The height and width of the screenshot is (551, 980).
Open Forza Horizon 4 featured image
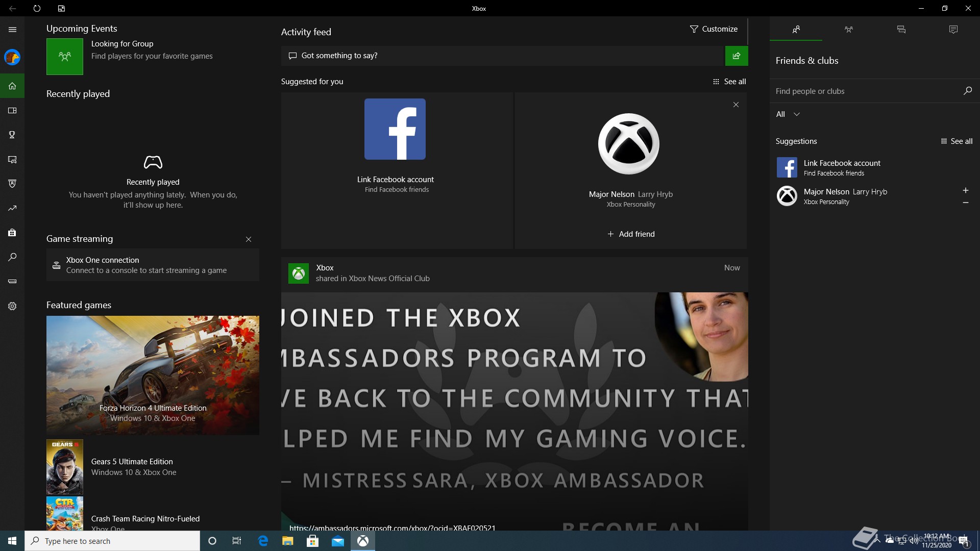point(153,375)
